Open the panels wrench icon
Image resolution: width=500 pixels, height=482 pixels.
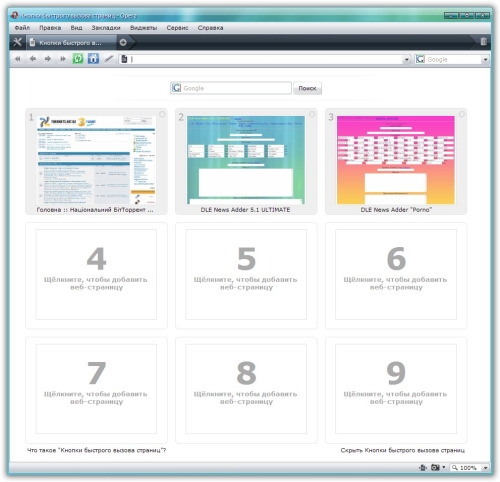pyautogui.click(x=17, y=42)
